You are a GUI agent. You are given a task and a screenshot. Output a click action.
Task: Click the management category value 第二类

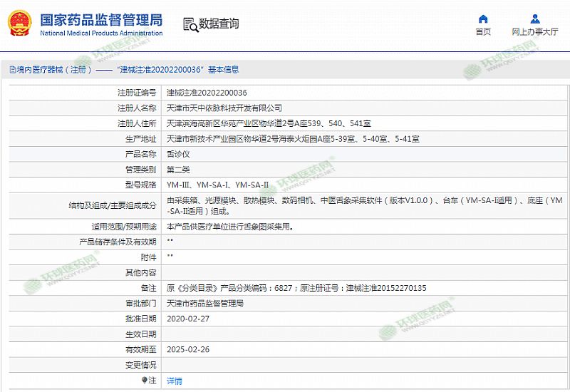click(178, 170)
